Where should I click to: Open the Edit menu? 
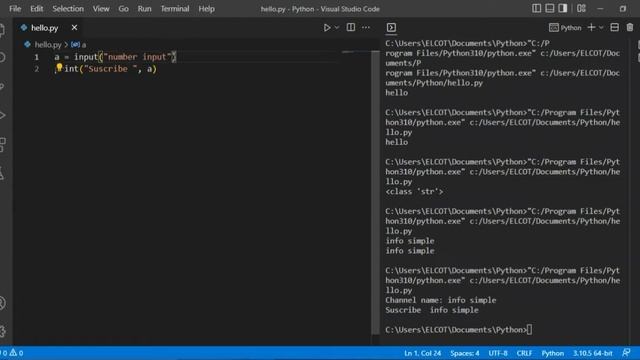[36, 9]
